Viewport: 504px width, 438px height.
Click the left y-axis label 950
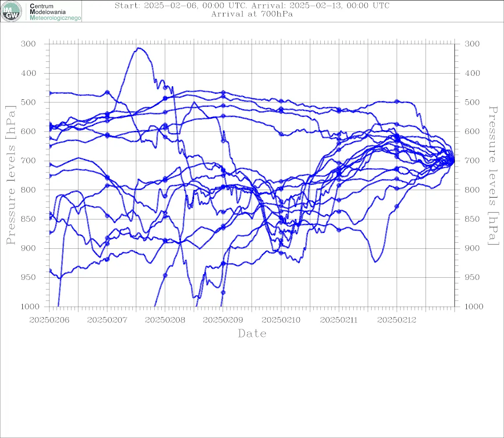(28, 277)
